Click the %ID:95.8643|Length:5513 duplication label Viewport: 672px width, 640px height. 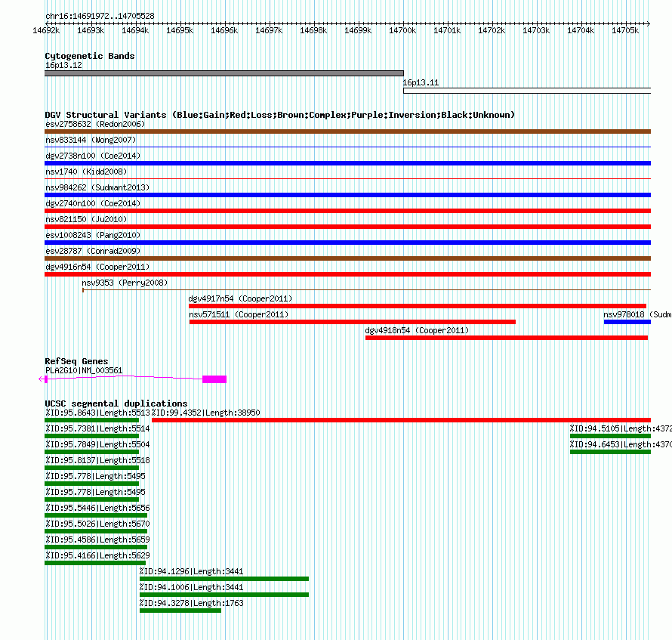(x=97, y=413)
